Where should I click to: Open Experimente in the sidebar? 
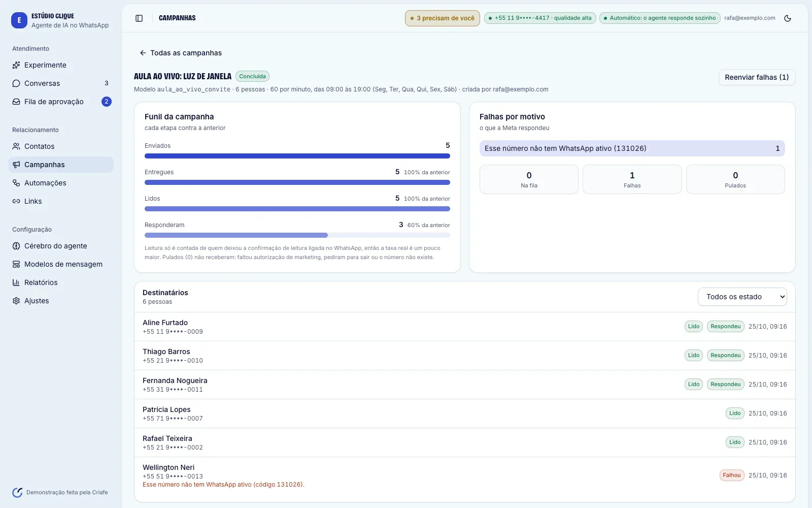(x=61, y=65)
